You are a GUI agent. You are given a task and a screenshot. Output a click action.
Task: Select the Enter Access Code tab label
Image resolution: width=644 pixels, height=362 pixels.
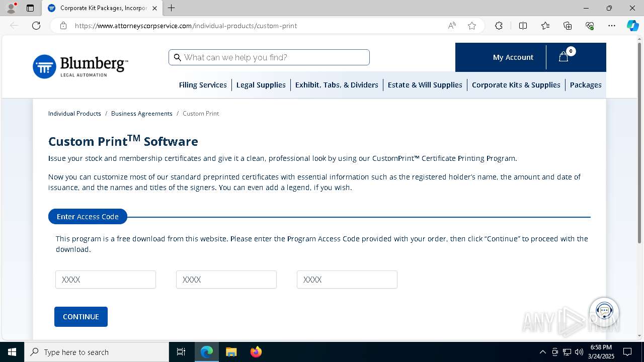88,217
